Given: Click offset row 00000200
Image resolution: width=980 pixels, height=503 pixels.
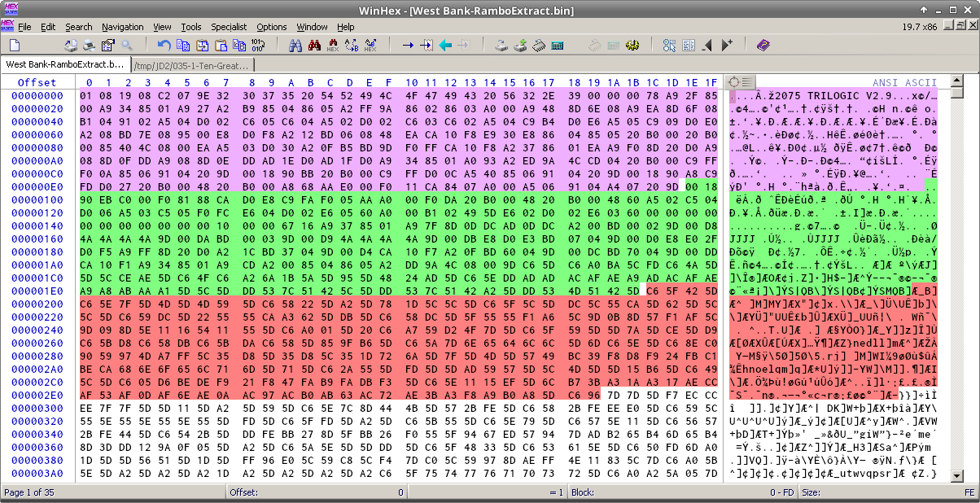Looking at the screenshot, I should [37, 304].
